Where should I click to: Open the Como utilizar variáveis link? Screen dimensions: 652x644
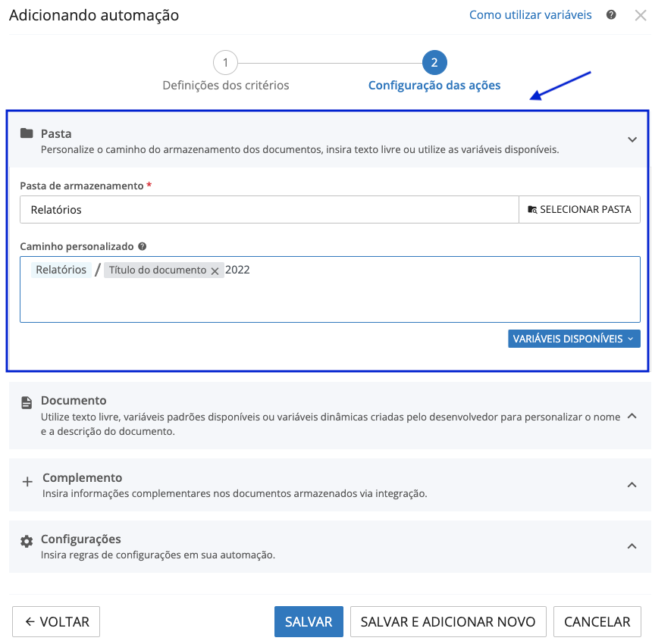point(530,15)
